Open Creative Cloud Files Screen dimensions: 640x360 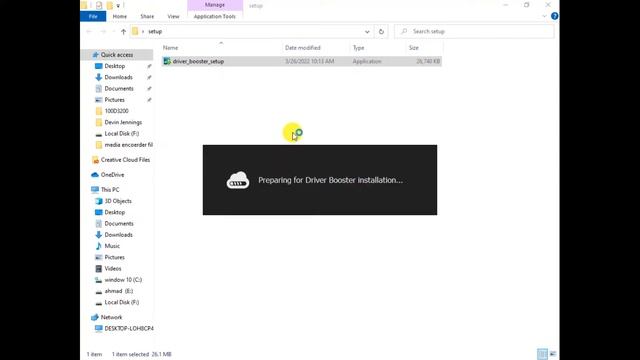pos(125,160)
